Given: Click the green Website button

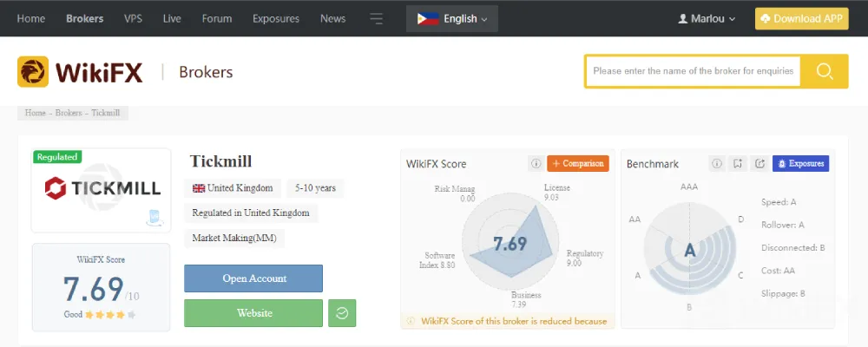Looking at the screenshot, I should click(253, 313).
